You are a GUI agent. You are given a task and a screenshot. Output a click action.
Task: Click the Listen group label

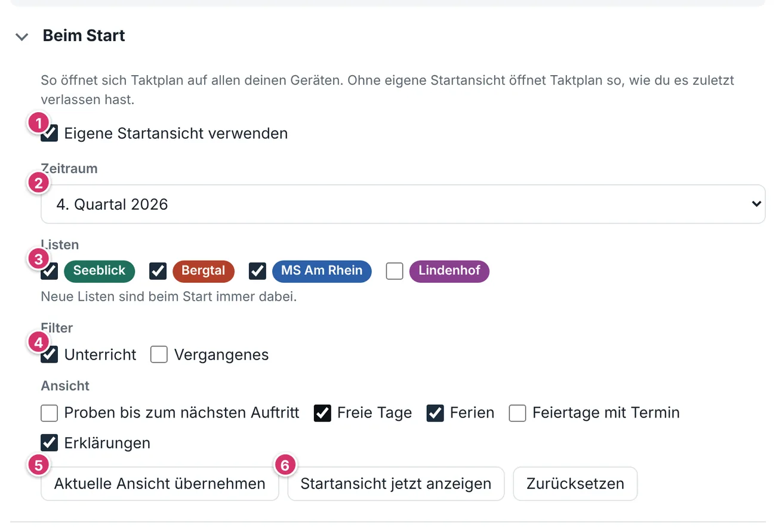[x=60, y=245]
